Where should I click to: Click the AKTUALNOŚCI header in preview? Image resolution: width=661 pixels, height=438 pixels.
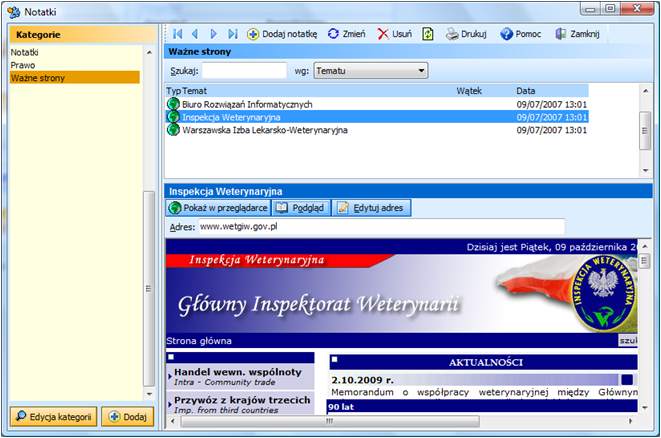pyautogui.click(x=486, y=362)
